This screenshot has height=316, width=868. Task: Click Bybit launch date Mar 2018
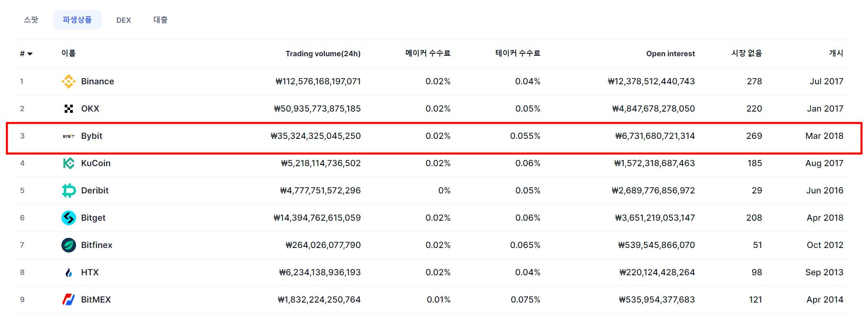coord(824,136)
